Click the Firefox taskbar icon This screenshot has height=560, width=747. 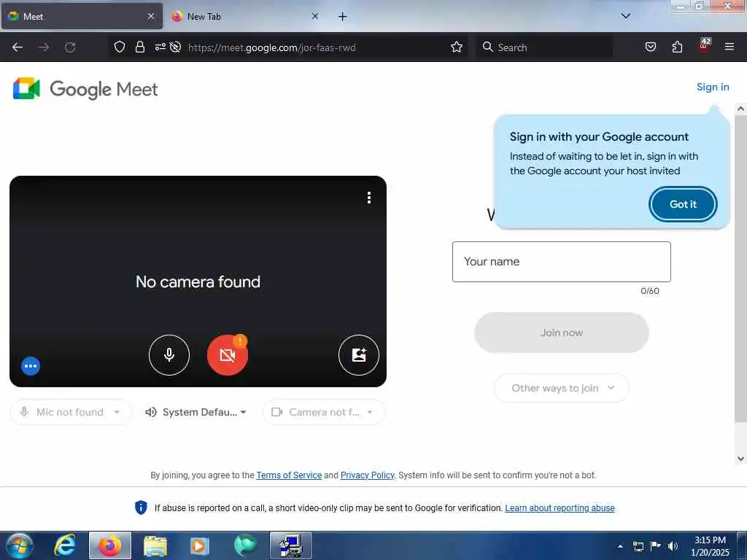click(x=110, y=545)
